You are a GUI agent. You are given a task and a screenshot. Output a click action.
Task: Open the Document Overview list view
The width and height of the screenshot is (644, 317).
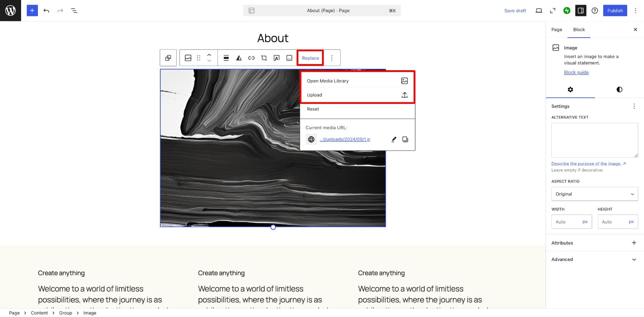click(x=74, y=10)
